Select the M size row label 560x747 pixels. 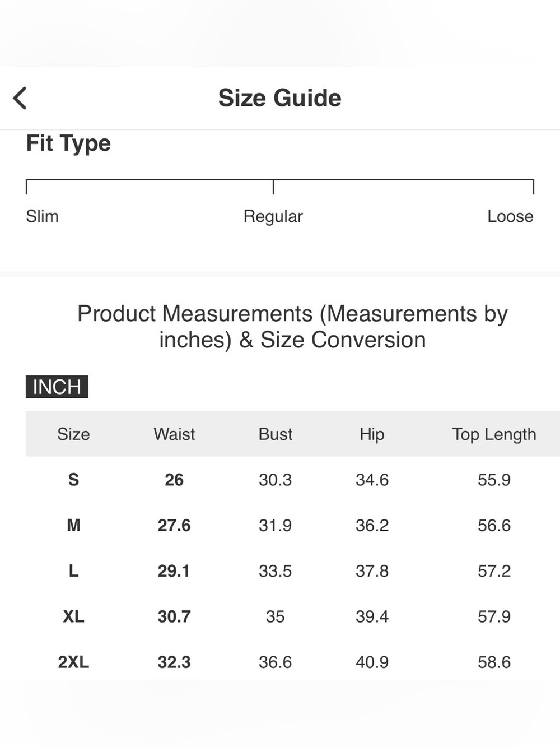point(73,525)
